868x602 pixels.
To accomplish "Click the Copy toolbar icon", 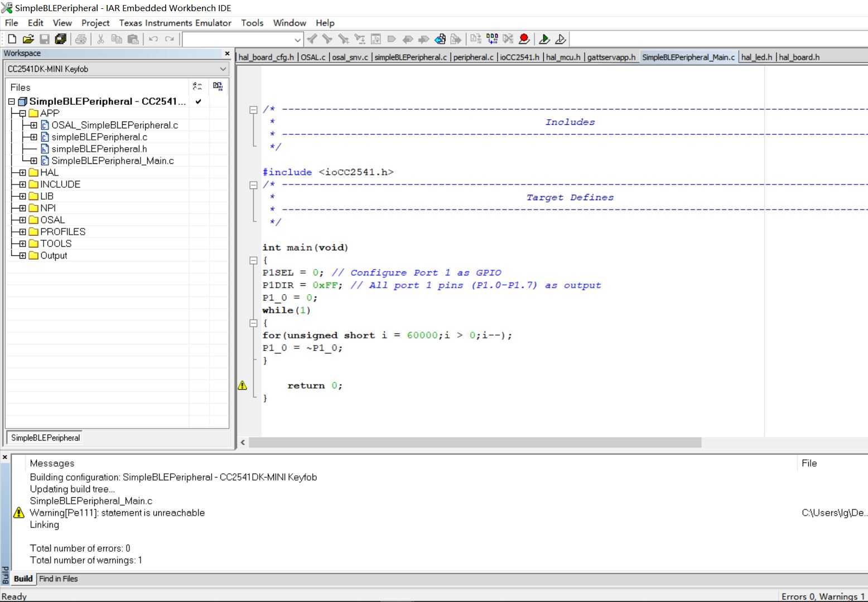I will (117, 39).
